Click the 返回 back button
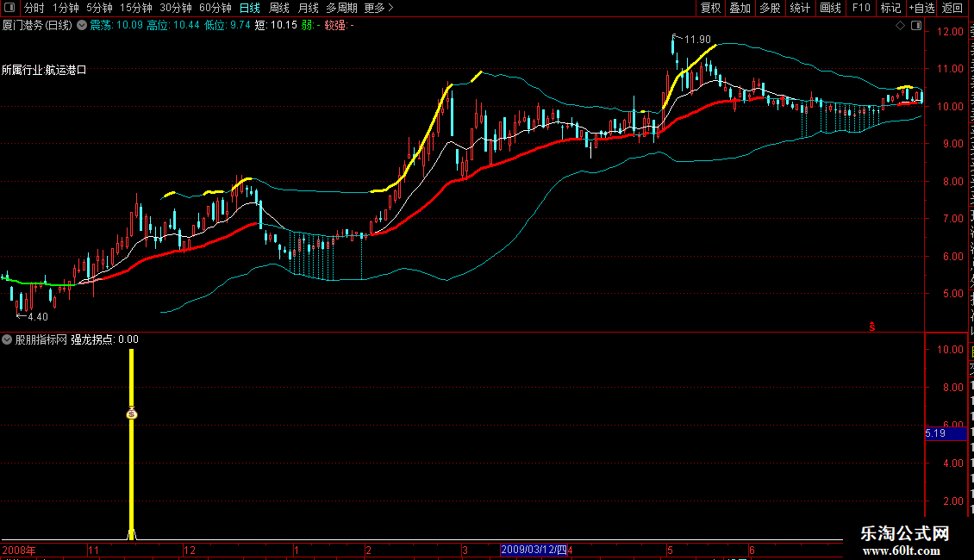This screenshot has height=560, width=974. point(952,8)
